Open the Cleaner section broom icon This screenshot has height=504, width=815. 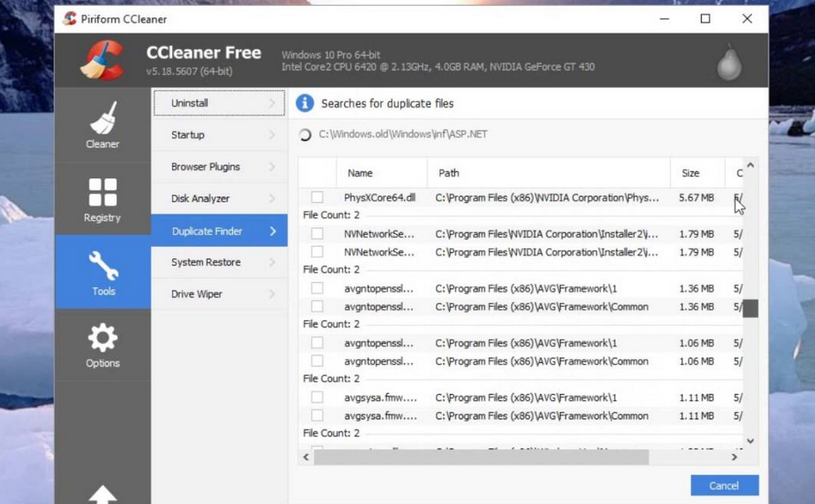[x=103, y=118]
